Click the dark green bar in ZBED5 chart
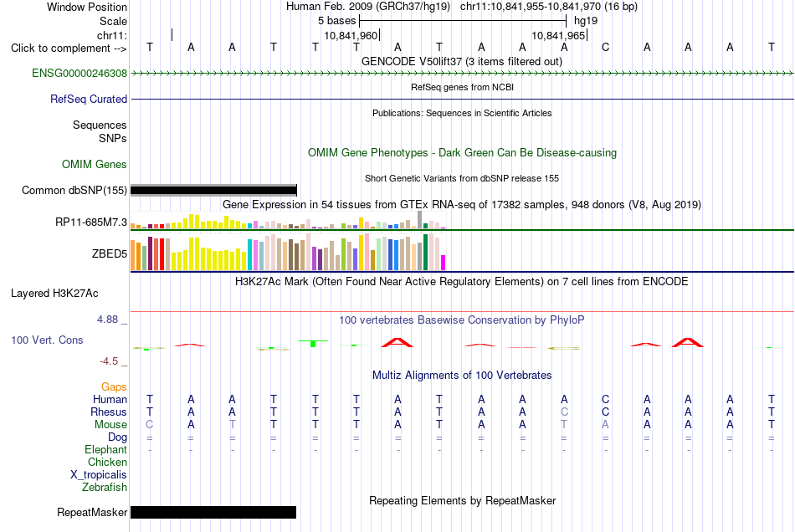 [x=425, y=253]
